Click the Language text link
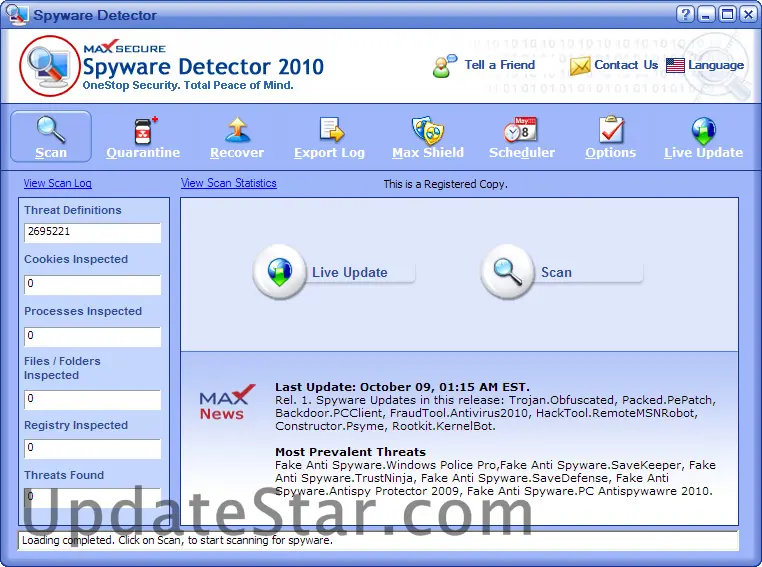The height and width of the screenshot is (567, 762). coord(716,65)
